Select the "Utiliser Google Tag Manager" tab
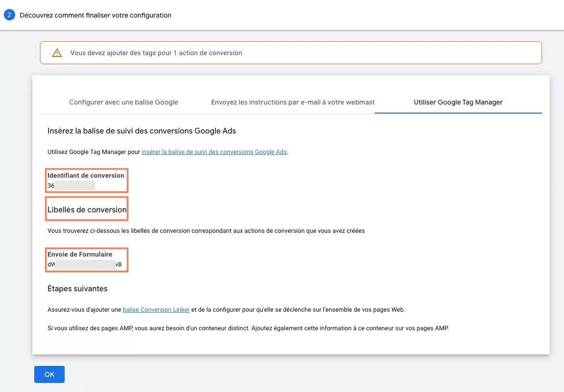This screenshot has width=564, height=392. pyautogui.click(x=458, y=102)
